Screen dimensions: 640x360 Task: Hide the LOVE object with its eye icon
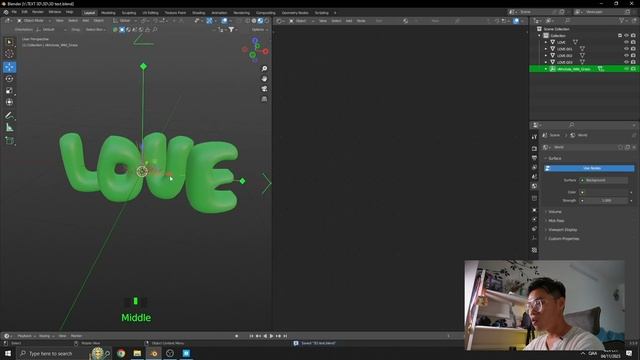[626, 42]
